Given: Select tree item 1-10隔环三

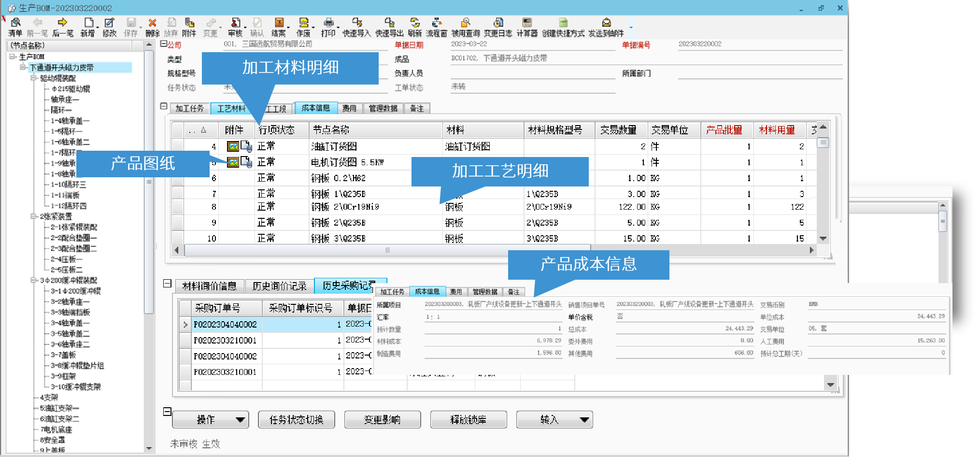Looking at the screenshot, I should (68, 184).
